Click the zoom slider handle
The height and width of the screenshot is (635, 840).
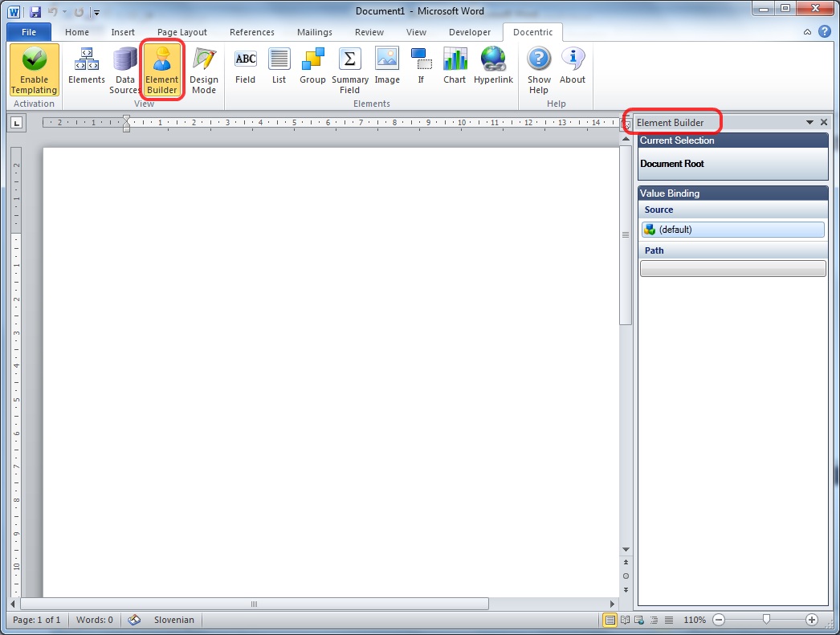766,620
